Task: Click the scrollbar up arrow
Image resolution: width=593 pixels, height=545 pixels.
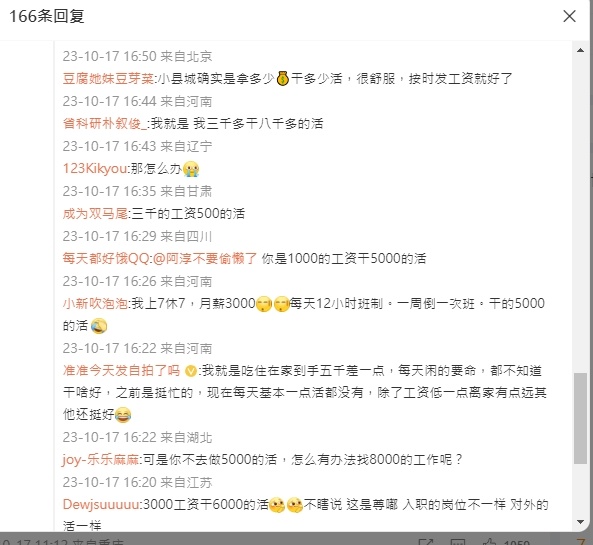Action: point(580,50)
